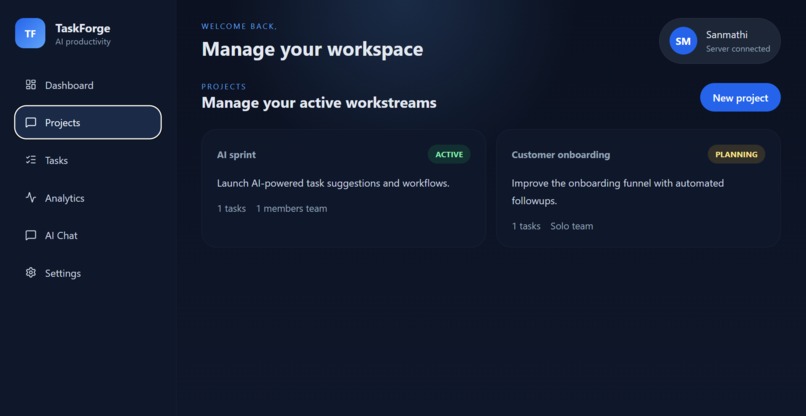Viewport: 806px width, 416px height.
Task: Click the TF TaskForge logo icon
Action: click(30, 33)
